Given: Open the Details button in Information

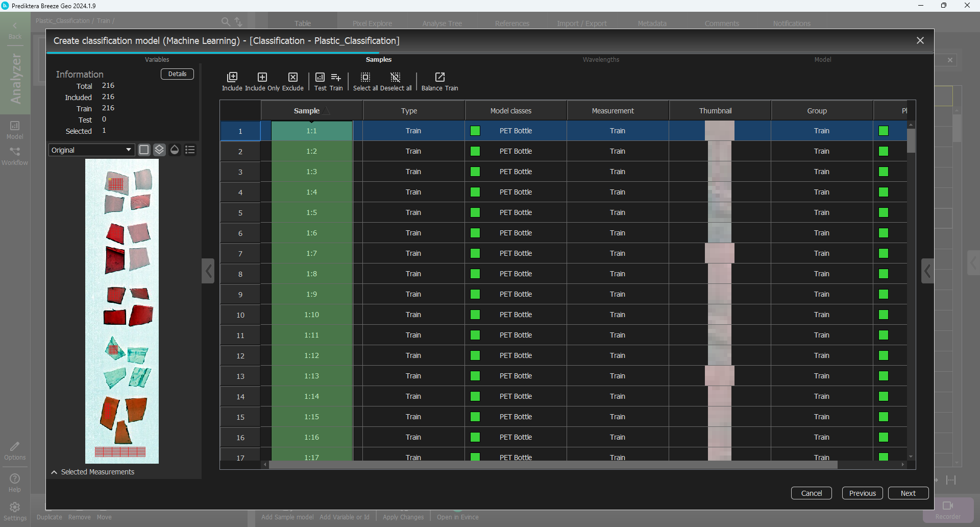Looking at the screenshot, I should pyautogui.click(x=177, y=74).
